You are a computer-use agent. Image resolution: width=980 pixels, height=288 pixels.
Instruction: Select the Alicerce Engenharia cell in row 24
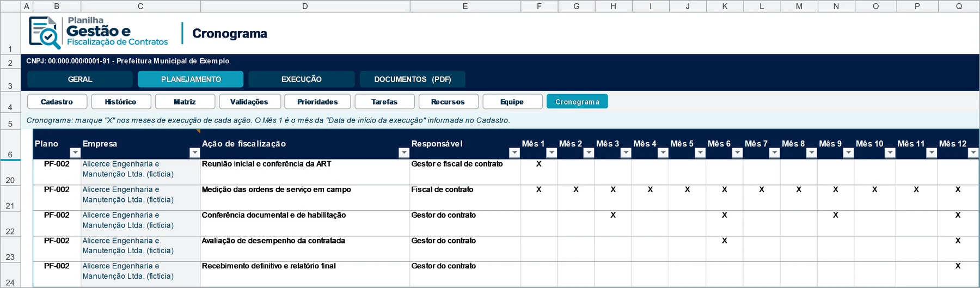tap(140, 274)
